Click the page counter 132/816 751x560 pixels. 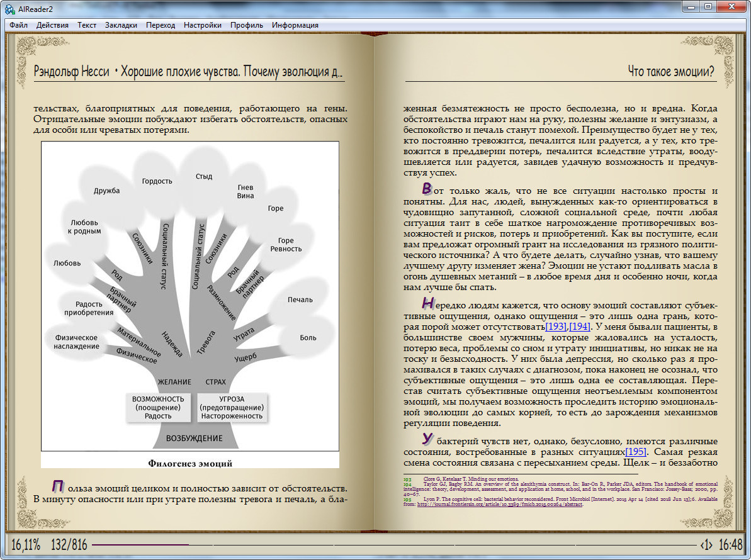click(69, 545)
